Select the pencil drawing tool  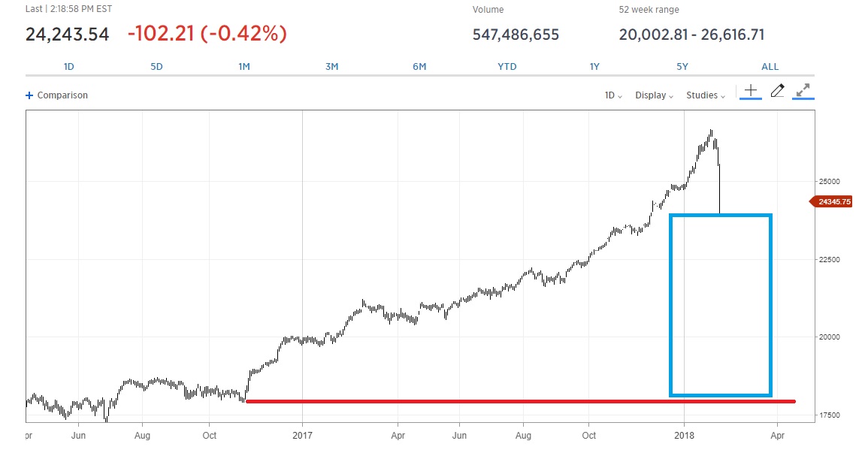coord(777,91)
